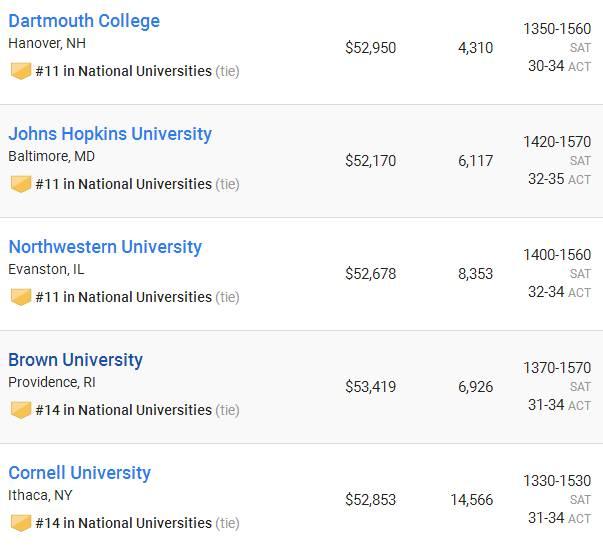The width and height of the screenshot is (603, 547).
Task: Click Brown's #14 in National Universities ranking
Action: click(123, 410)
